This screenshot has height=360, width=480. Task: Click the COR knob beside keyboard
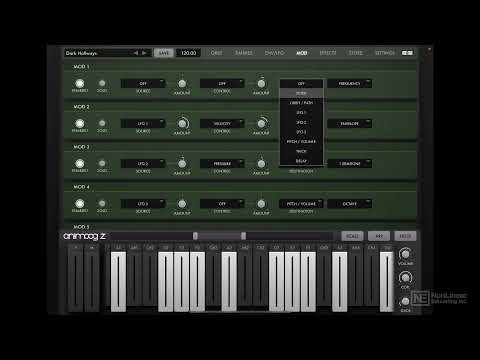(405, 277)
